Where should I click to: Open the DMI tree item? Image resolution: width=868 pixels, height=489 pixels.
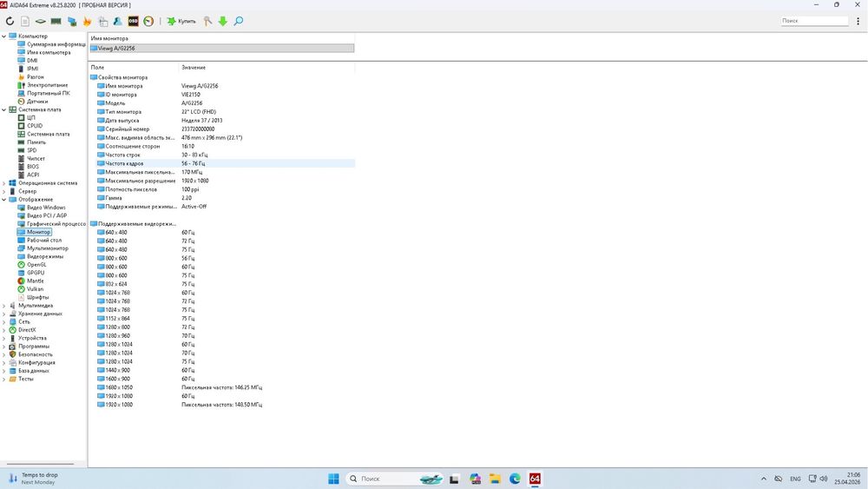click(x=28, y=60)
